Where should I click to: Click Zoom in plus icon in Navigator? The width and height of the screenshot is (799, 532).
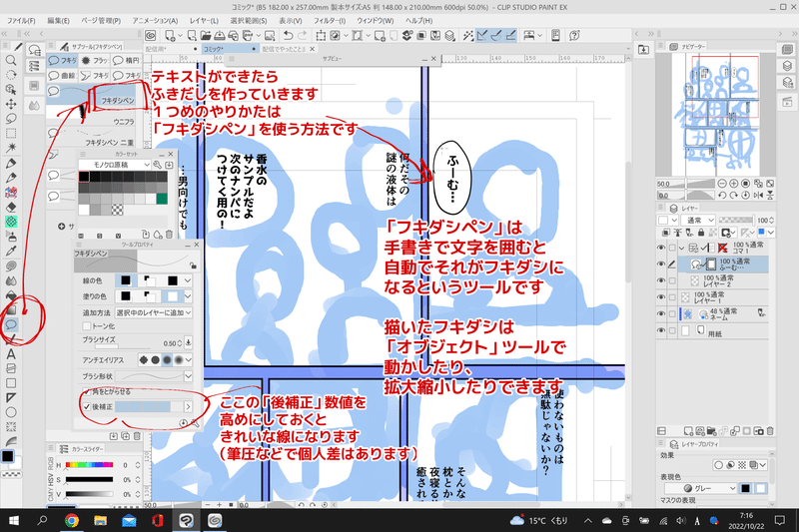[x=734, y=184]
